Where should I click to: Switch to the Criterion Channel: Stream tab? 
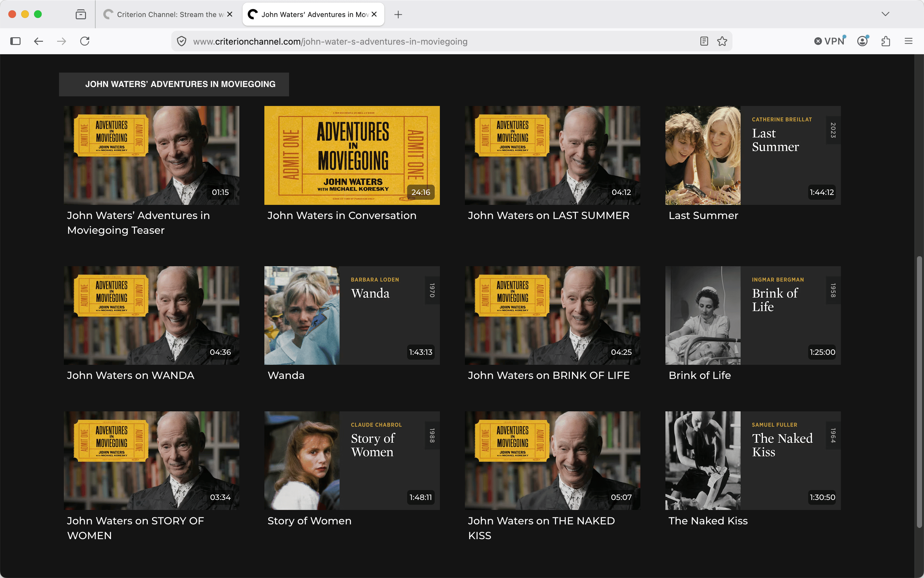(x=168, y=14)
